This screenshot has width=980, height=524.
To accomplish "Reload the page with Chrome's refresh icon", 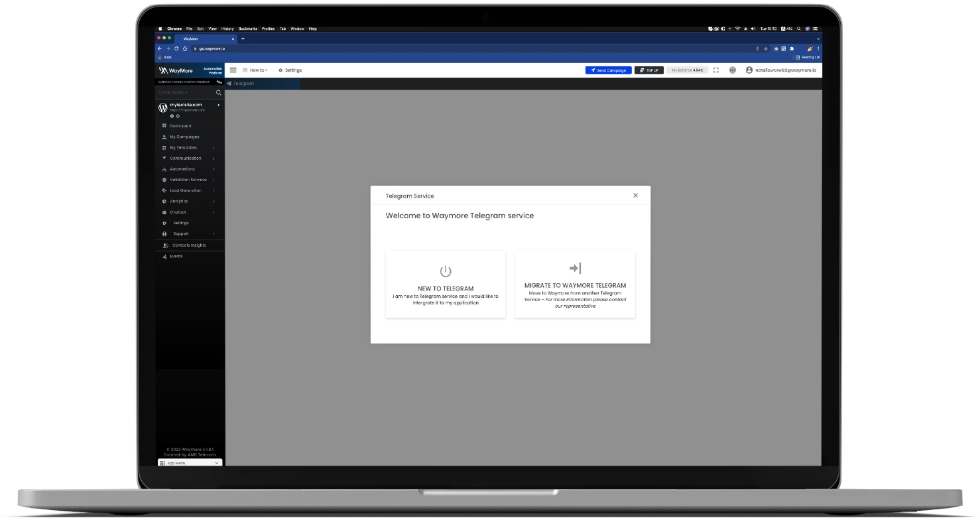I will pyautogui.click(x=176, y=48).
